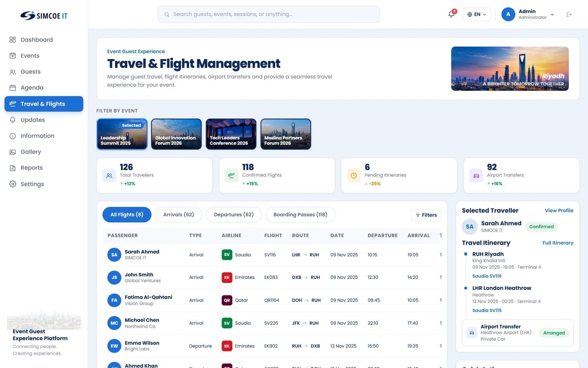Click the PASSENGER column header
This screenshot has height=368, width=588.
tap(122, 236)
